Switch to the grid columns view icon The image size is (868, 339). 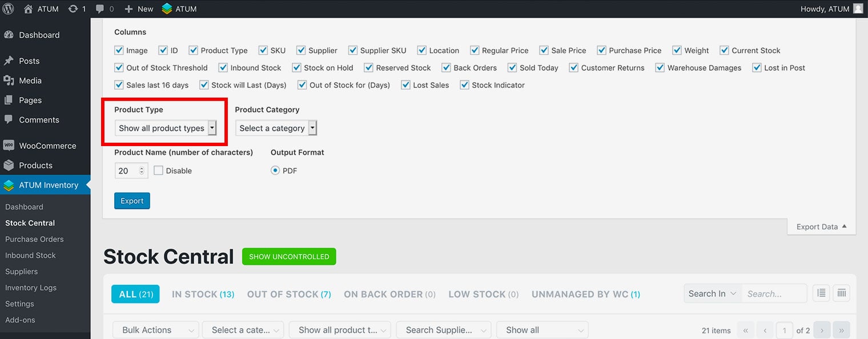click(841, 293)
